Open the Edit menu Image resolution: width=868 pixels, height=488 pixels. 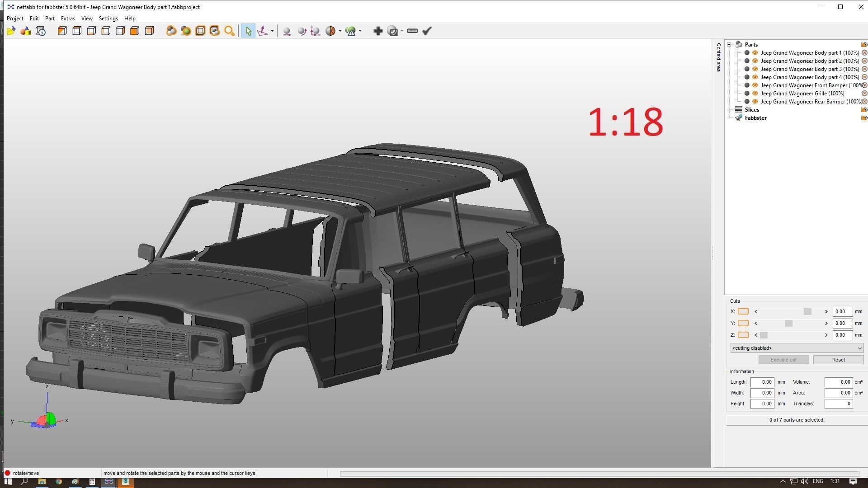34,19
